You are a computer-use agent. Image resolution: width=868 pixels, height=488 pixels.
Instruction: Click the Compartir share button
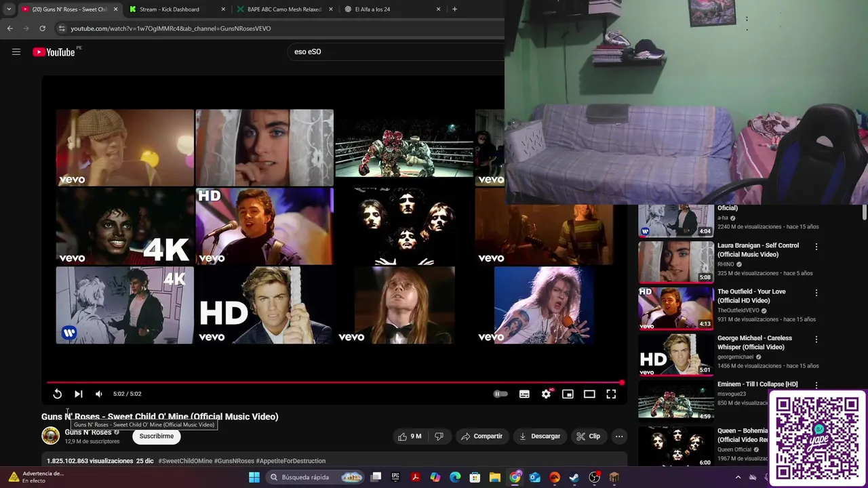tap(482, 436)
